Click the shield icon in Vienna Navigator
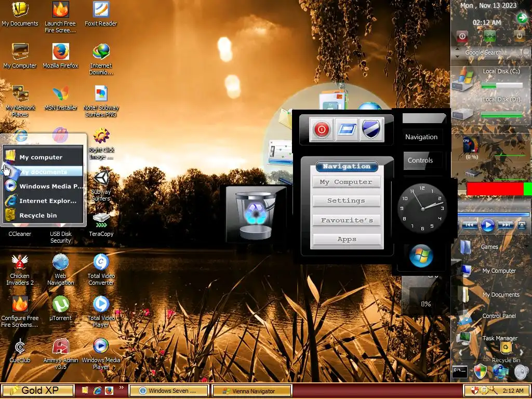This screenshot has height=399, width=532. coord(371,129)
